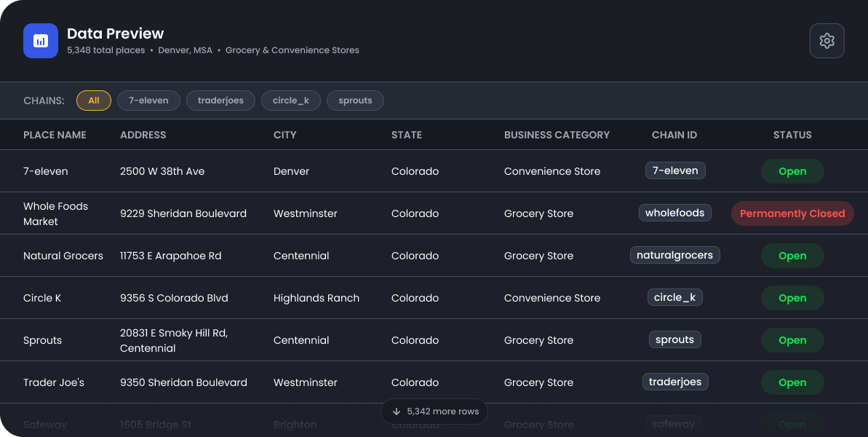This screenshot has height=437, width=868.
Task: Click the Open status badge for Trader Joe's
Action: pos(792,382)
